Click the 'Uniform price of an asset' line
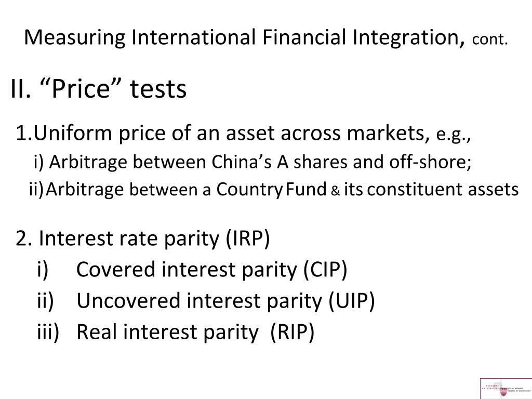532x399 pixels. [243, 132]
